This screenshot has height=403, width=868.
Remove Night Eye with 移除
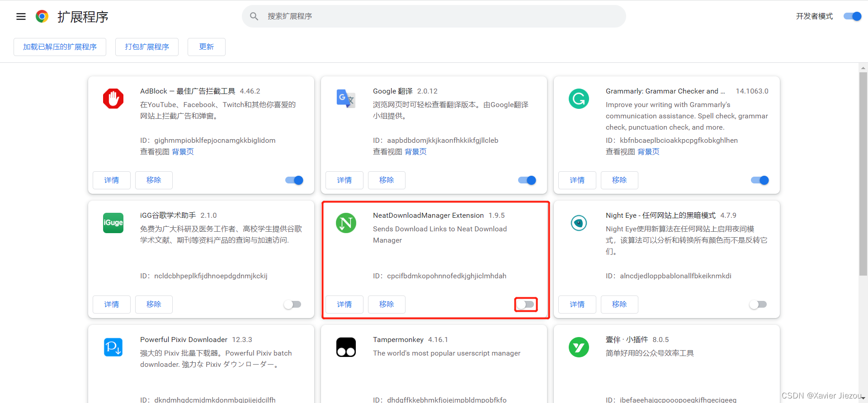(x=619, y=305)
